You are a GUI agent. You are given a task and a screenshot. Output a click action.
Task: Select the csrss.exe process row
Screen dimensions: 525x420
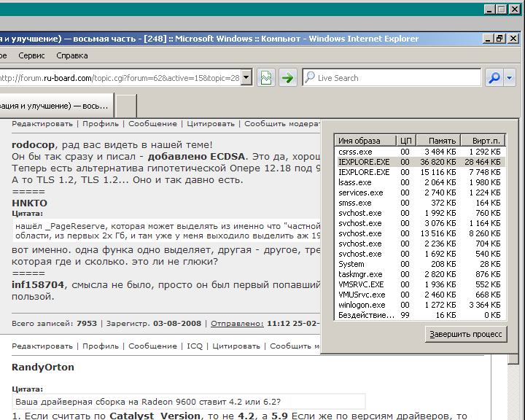tap(420, 152)
